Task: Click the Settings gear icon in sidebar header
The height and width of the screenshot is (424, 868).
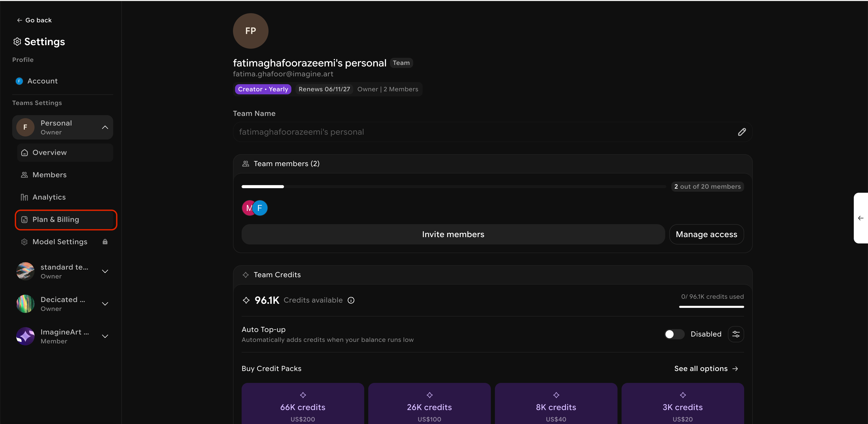Action: pyautogui.click(x=17, y=42)
